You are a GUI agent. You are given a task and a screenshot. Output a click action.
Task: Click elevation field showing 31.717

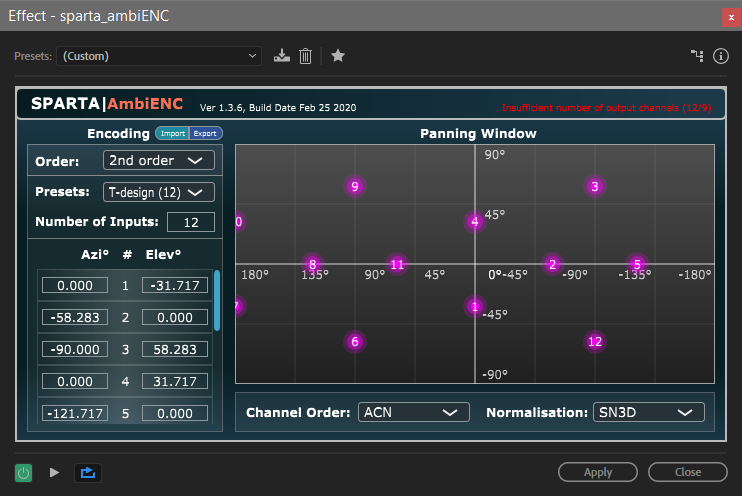point(175,381)
